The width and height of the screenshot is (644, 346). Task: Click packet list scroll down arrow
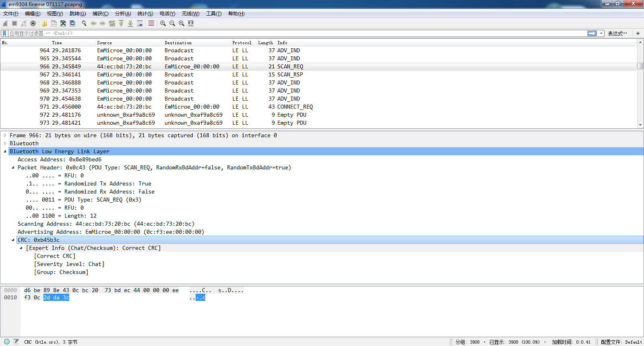(640, 125)
